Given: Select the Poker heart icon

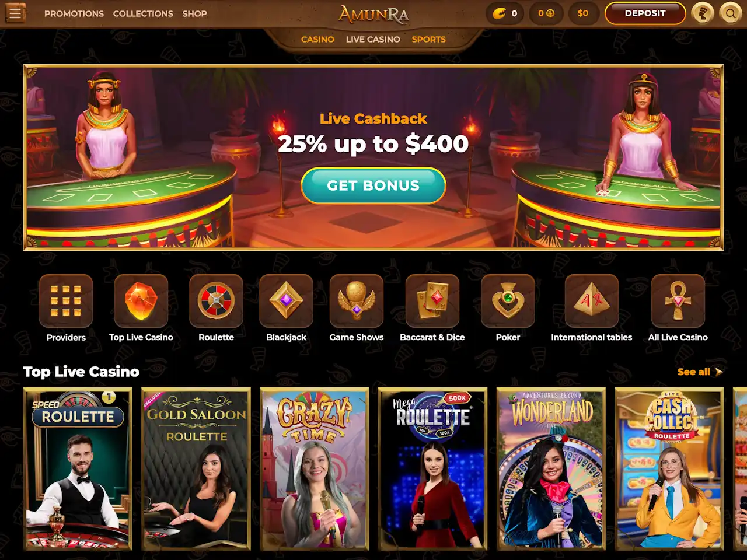Looking at the screenshot, I should pyautogui.click(x=508, y=301).
